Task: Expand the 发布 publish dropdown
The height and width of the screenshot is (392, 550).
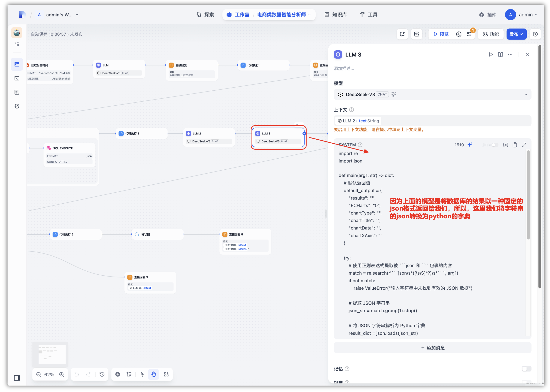Action: tap(516, 34)
